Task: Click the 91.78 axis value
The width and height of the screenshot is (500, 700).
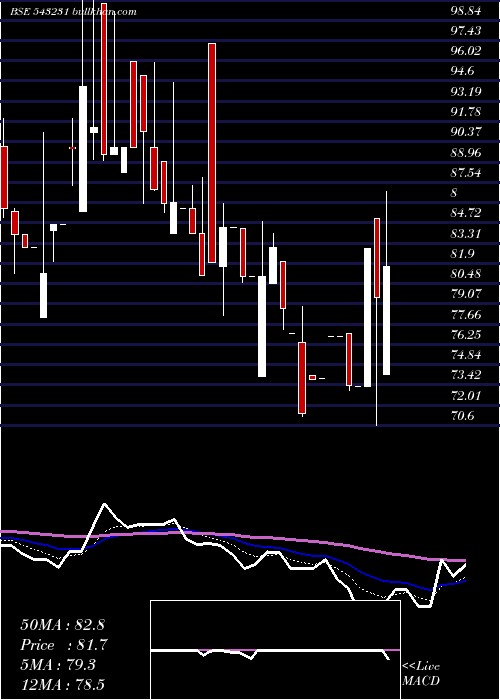Action: (x=466, y=112)
